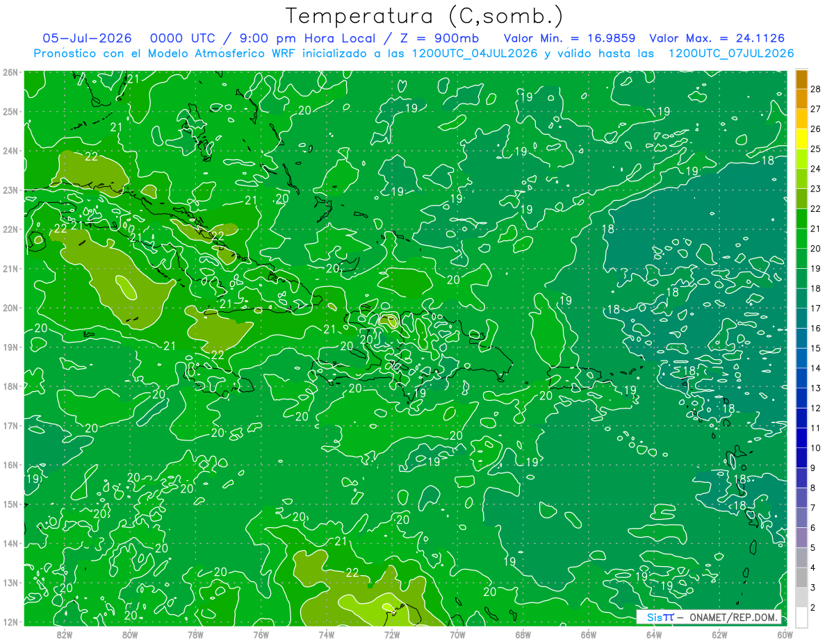The image size is (834, 644).
Task: Click longitude axis label '82W'
Action: tap(65, 634)
